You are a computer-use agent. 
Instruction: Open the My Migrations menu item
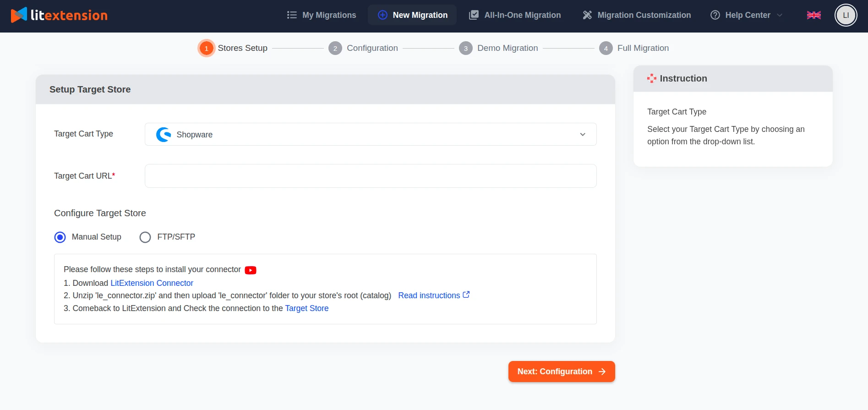tap(322, 15)
